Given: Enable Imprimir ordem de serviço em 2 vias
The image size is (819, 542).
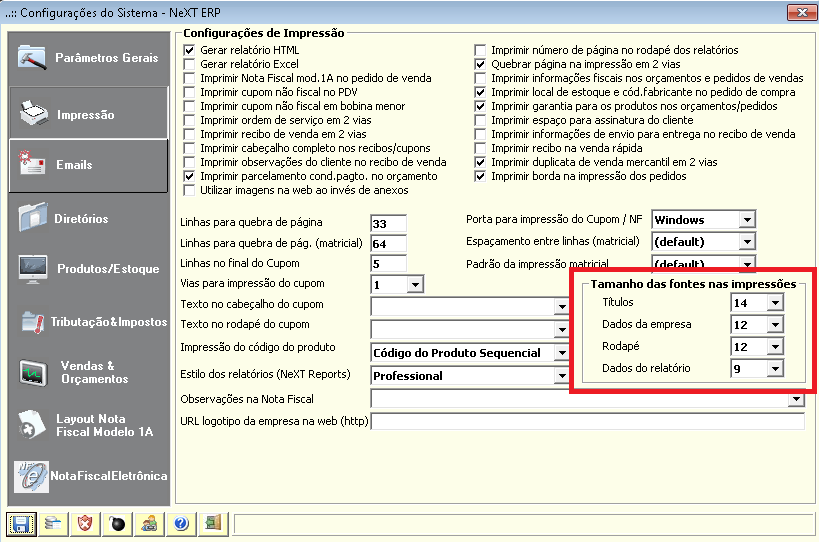Looking at the screenshot, I should tap(190, 120).
